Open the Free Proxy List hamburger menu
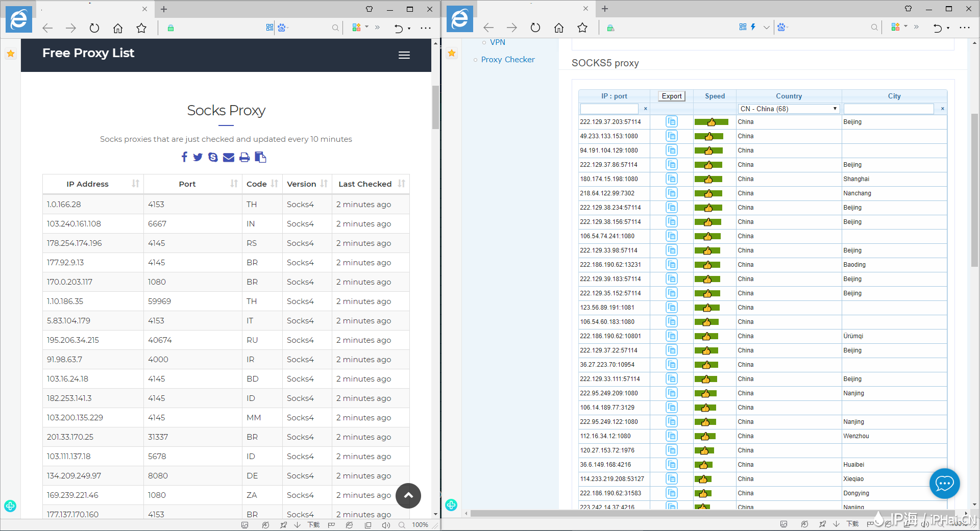The height and width of the screenshot is (531, 980). click(404, 55)
